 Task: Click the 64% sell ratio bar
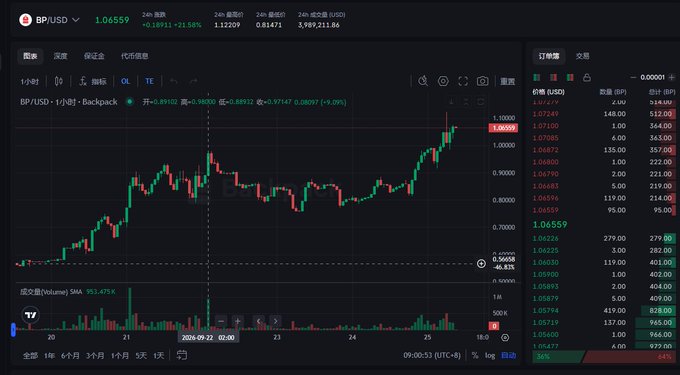[630, 356]
